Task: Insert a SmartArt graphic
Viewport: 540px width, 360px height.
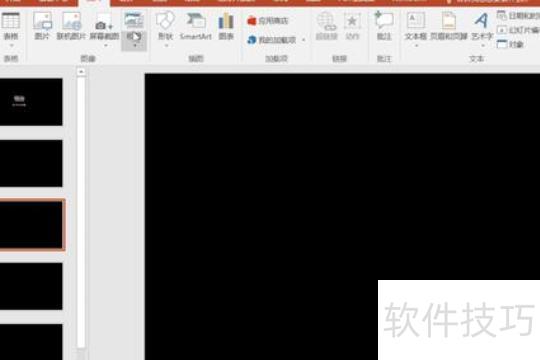Action: (x=196, y=26)
